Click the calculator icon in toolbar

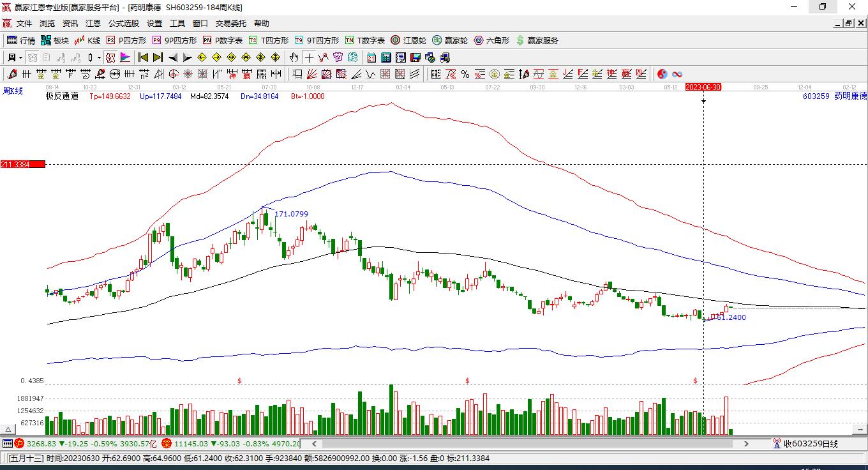pos(385,57)
